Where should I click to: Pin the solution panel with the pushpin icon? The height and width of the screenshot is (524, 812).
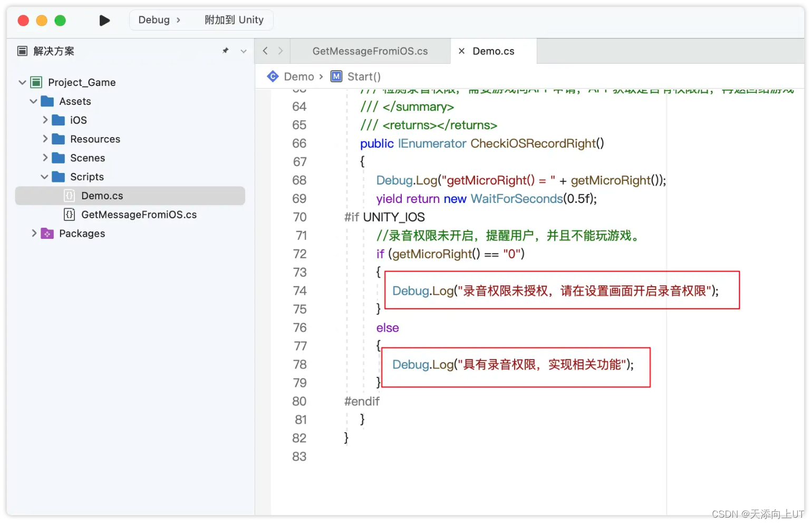(226, 51)
